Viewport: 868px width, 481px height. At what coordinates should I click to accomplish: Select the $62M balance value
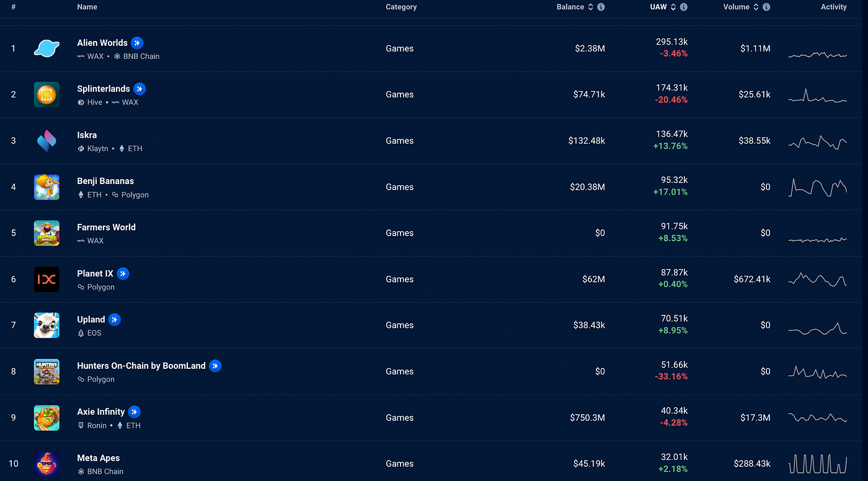coord(593,279)
